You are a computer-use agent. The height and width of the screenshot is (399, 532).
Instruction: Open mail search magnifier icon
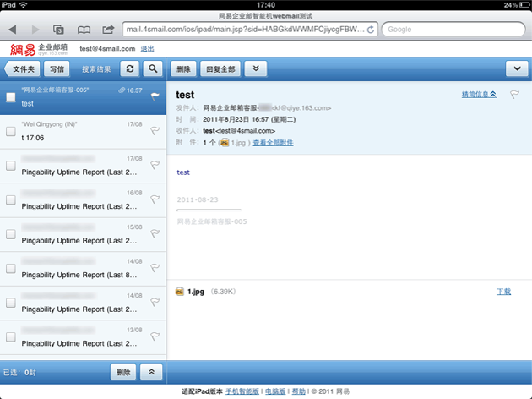(153, 69)
